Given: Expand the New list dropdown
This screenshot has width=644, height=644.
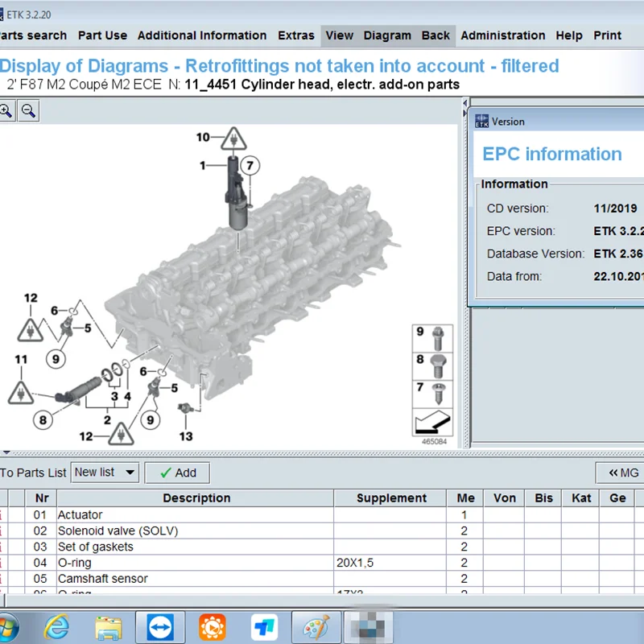Looking at the screenshot, I should pyautogui.click(x=129, y=473).
